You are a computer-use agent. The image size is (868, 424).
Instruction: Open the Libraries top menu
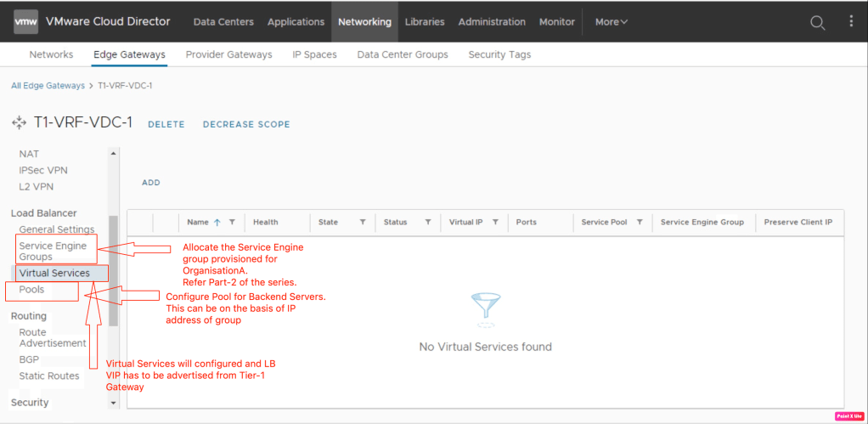tap(424, 22)
